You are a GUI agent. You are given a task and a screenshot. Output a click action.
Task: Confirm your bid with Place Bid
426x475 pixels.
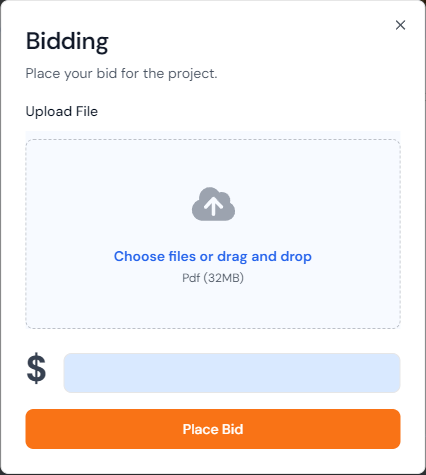pyautogui.click(x=213, y=429)
